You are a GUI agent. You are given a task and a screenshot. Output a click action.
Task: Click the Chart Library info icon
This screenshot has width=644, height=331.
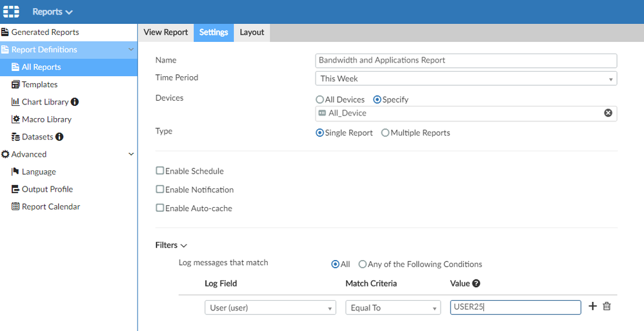pos(75,102)
